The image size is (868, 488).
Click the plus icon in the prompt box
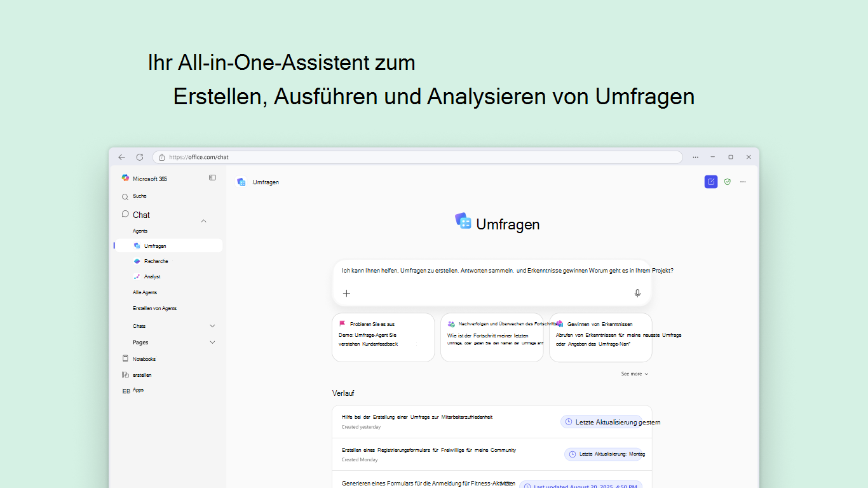click(346, 293)
